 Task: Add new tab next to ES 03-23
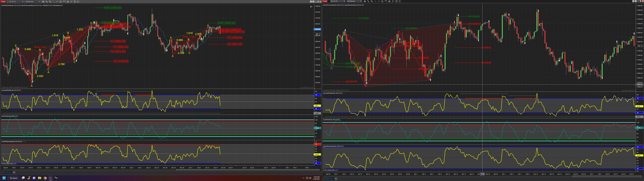tap(14, 172)
